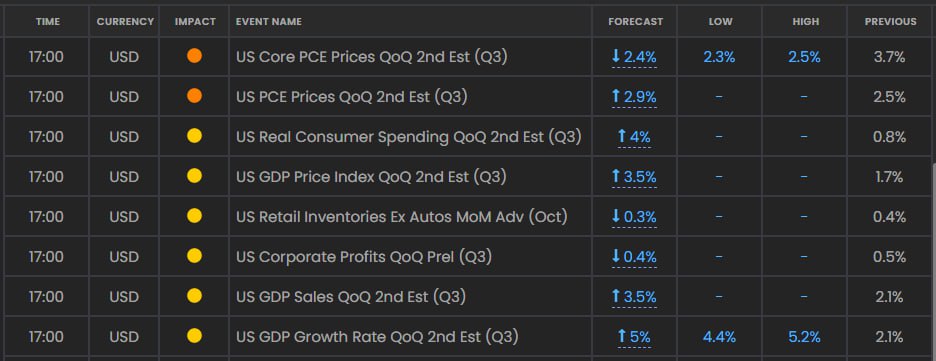Open the 2.4% forecast for Core PCE
The width and height of the screenshot is (936, 361).
tap(634, 57)
